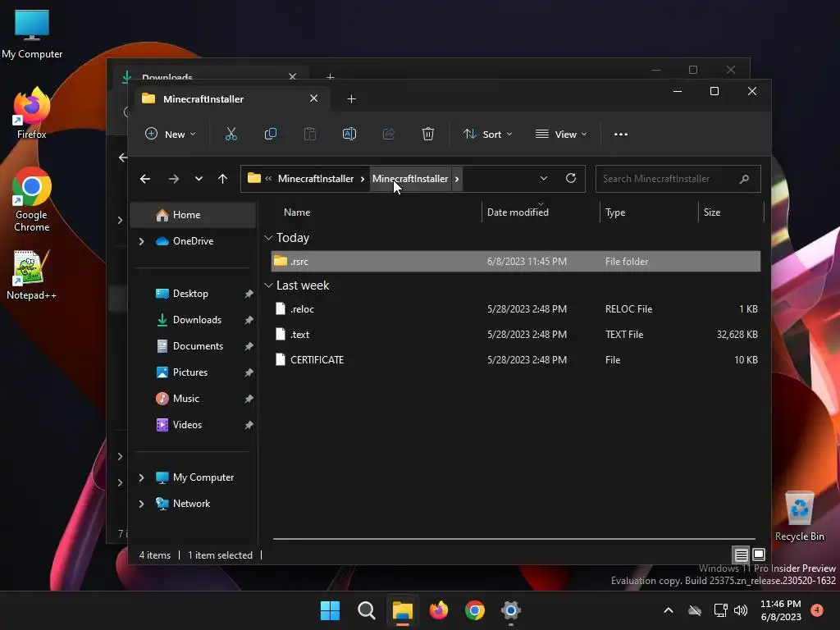Add a new File Explorer tab
Viewport: 840px width, 630px height.
(351, 98)
